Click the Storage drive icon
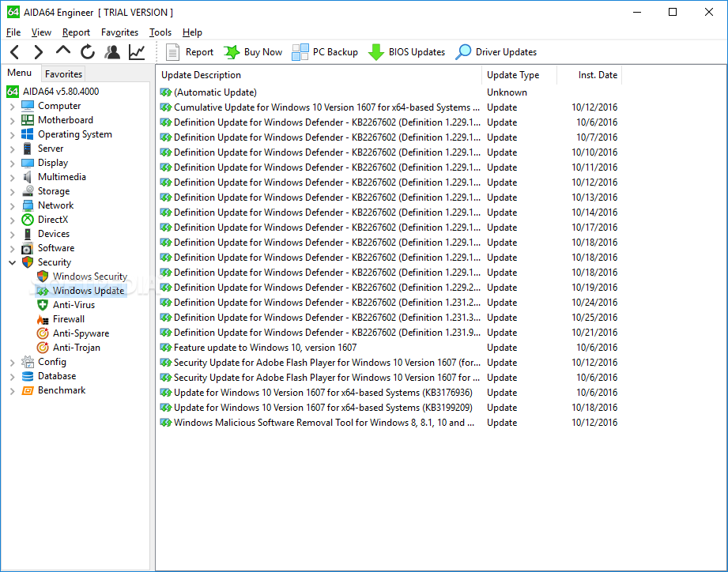 (28, 191)
